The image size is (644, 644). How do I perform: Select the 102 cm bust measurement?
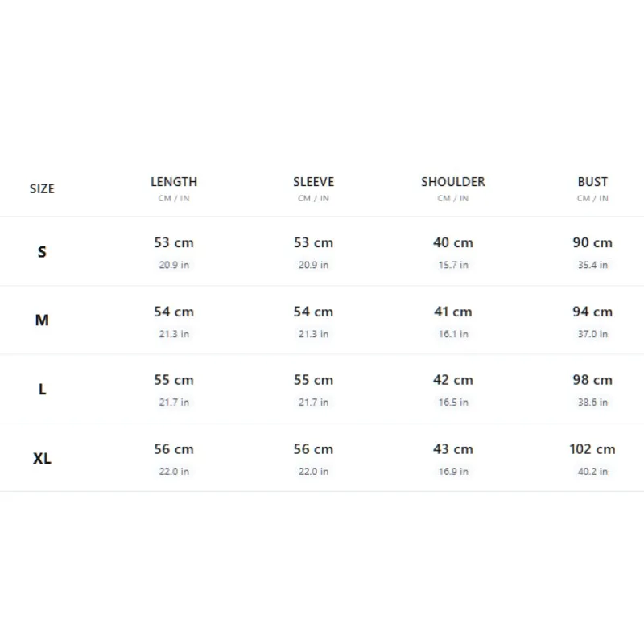click(x=592, y=449)
